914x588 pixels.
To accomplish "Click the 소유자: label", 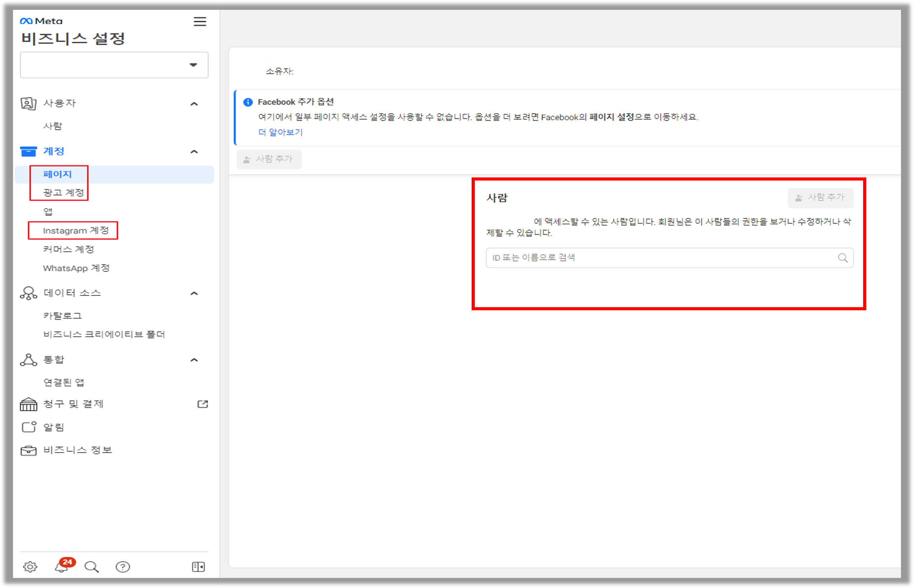I will coord(279,71).
